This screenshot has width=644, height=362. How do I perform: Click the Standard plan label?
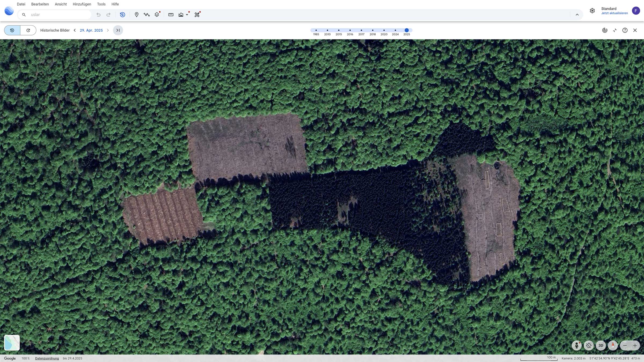(609, 9)
